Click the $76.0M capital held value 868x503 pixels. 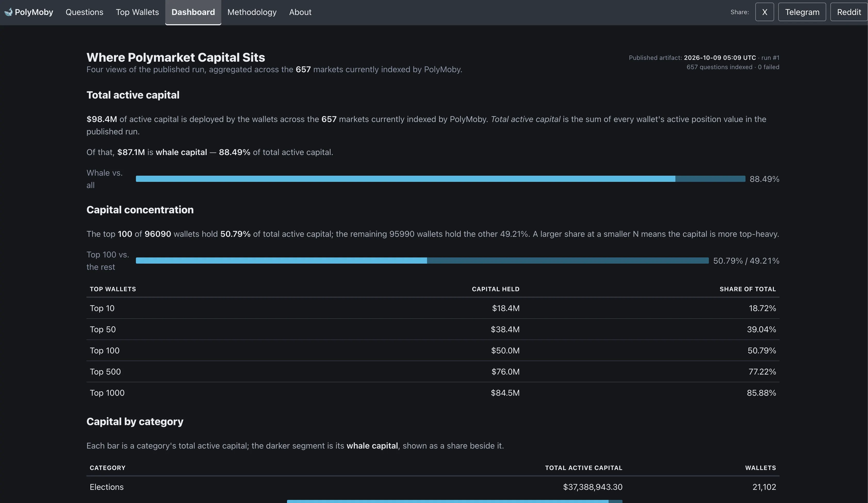click(505, 371)
